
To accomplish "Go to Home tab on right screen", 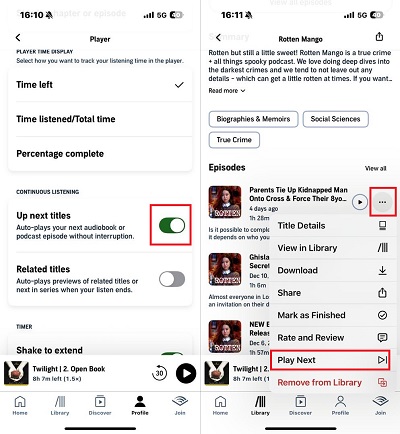I will click(x=220, y=405).
